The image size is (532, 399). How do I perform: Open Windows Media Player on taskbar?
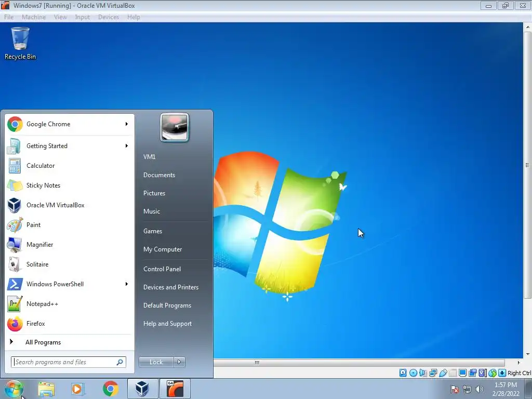click(x=78, y=389)
